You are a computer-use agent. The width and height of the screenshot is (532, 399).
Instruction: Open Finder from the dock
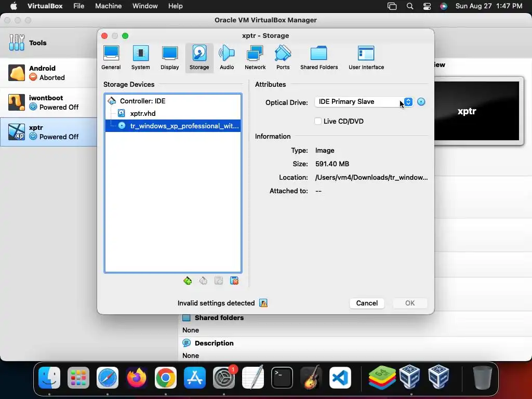tap(49, 378)
